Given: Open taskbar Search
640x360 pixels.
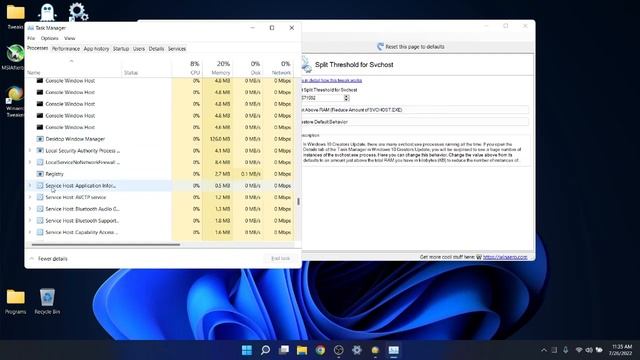Looking at the screenshot, I should click(x=265, y=350).
